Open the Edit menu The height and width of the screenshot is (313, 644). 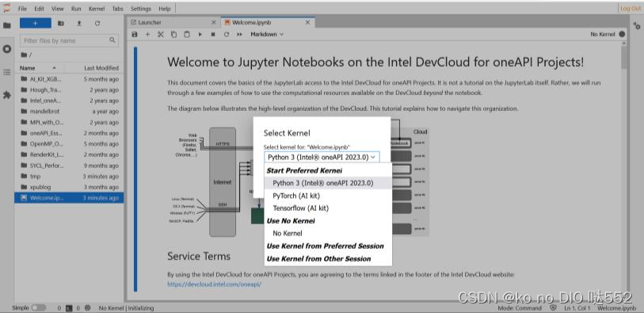coord(39,9)
